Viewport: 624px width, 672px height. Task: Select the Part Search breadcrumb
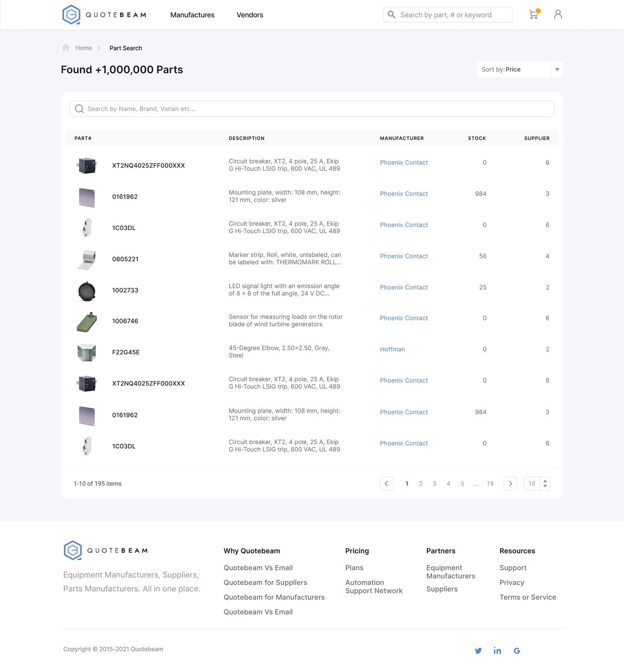(x=126, y=48)
